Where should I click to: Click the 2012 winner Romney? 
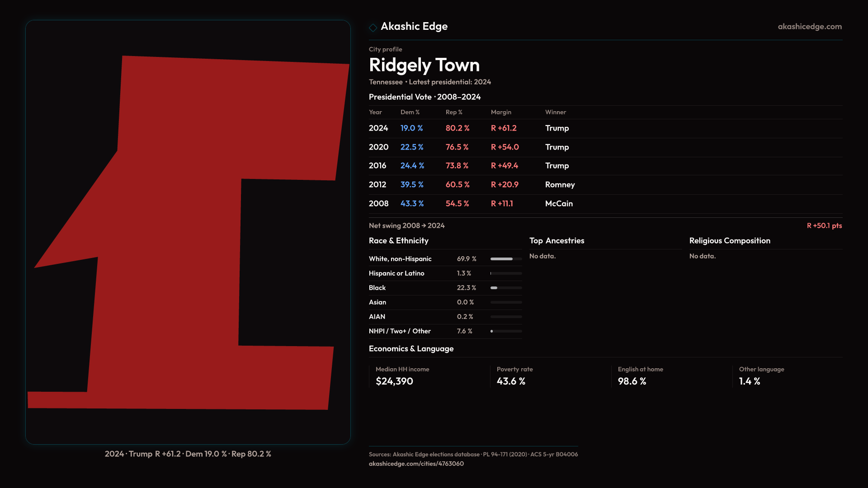(560, 185)
